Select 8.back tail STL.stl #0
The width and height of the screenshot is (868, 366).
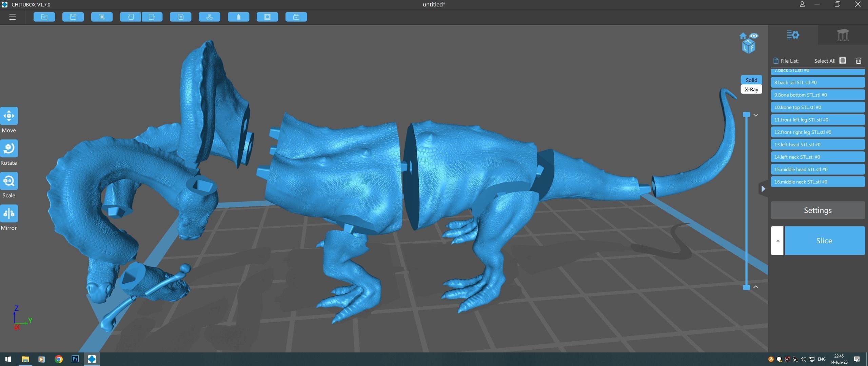818,82
